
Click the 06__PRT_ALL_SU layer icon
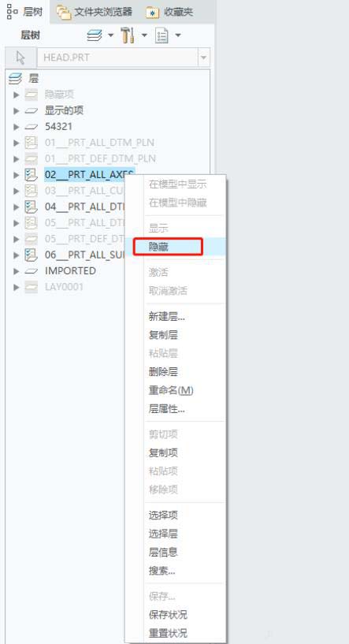(32, 255)
